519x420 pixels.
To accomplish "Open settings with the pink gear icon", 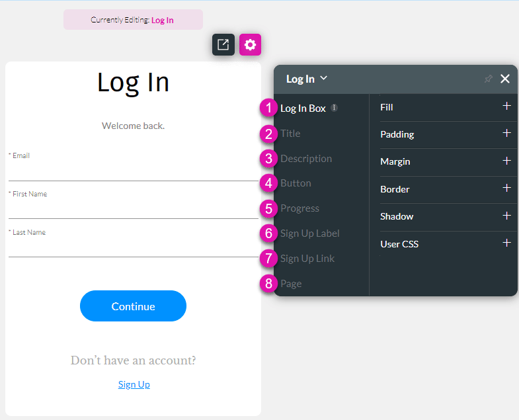I will 250,45.
